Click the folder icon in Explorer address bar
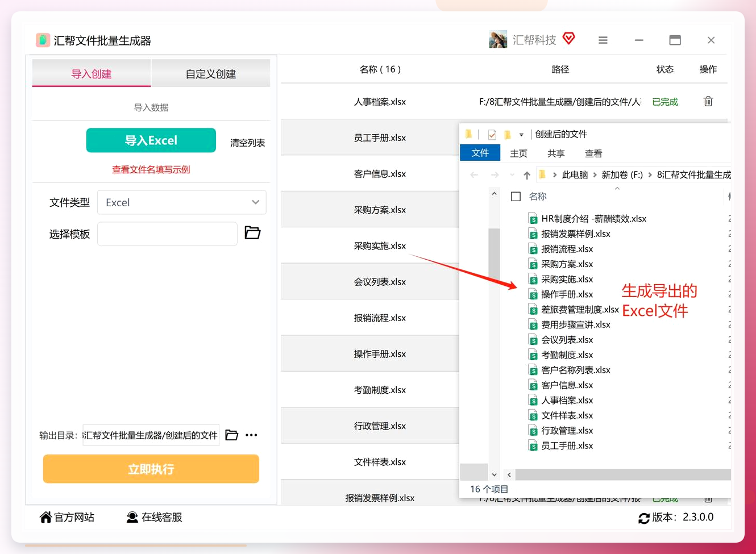The height and width of the screenshot is (554, 756). [x=542, y=174]
